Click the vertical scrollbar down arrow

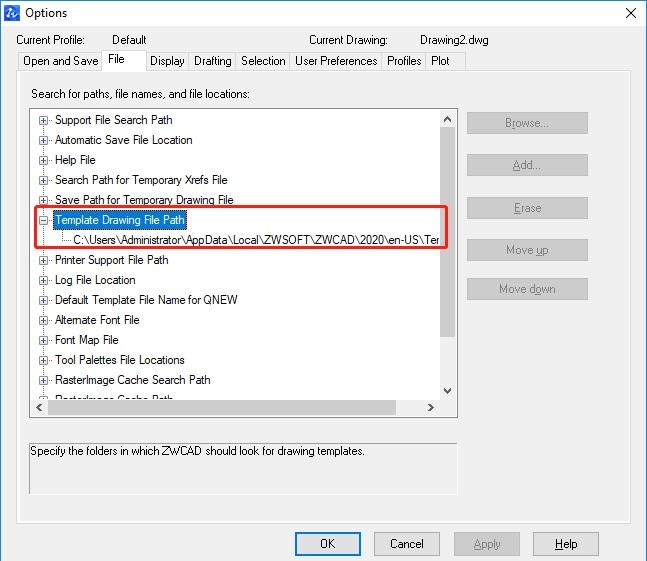pos(447,391)
